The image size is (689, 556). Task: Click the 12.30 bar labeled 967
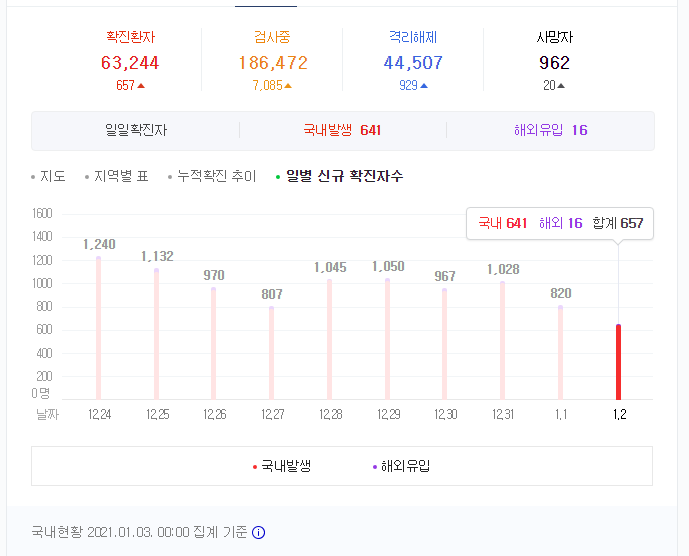445,344
